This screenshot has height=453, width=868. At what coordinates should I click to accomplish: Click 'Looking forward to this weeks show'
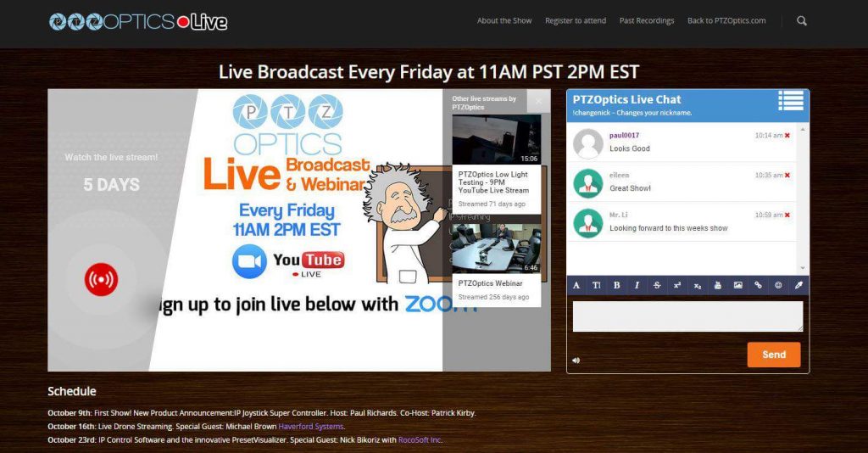click(668, 228)
